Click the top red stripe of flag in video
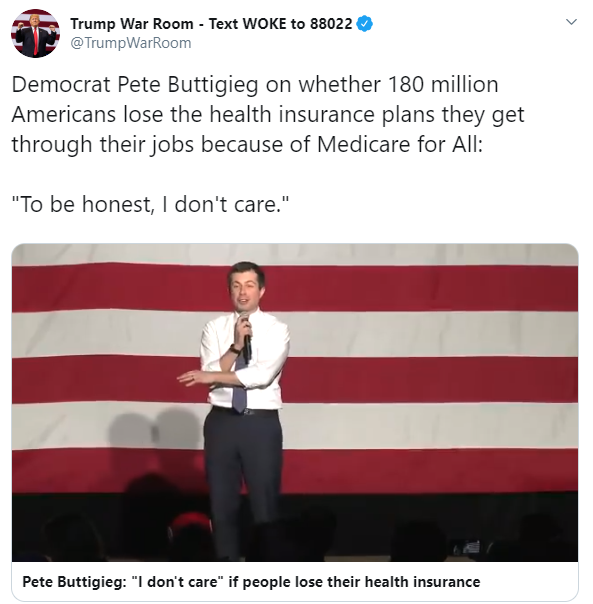This screenshot has width=593, height=604. point(295,288)
